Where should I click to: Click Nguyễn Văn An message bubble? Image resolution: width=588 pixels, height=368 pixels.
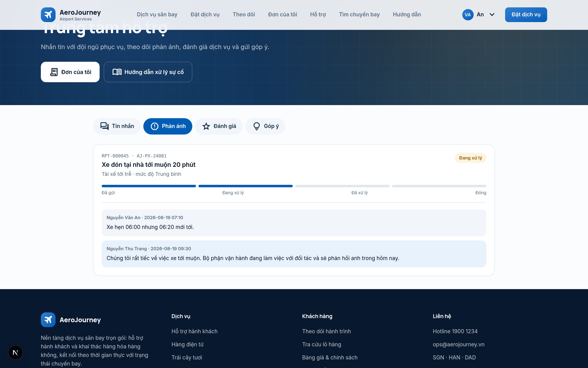pyautogui.click(x=294, y=223)
